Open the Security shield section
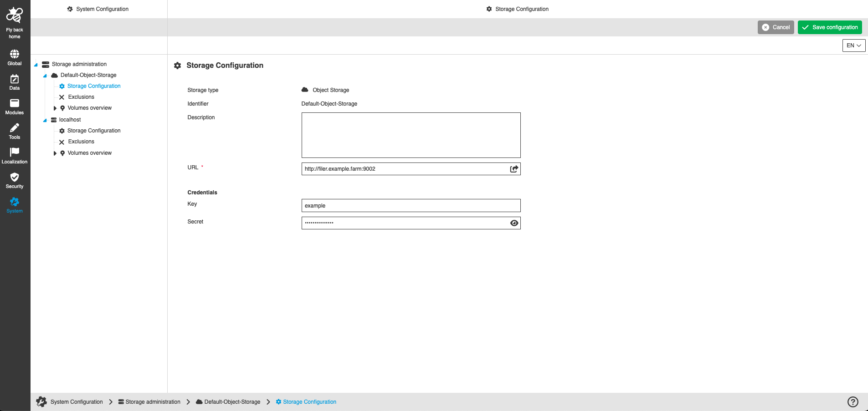 tap(14, 178)
